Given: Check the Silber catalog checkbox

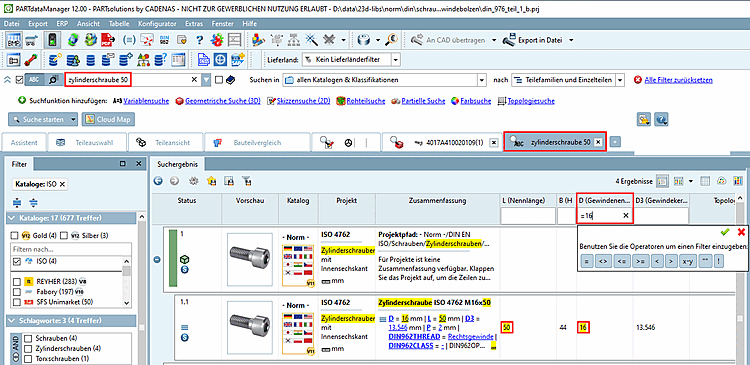Looking at the screenshot, I should (64, 235).
